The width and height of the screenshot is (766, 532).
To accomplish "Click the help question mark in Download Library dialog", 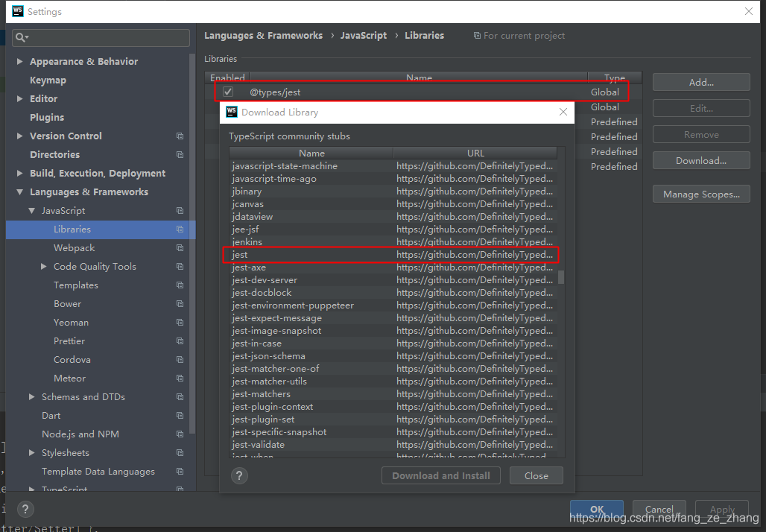I will pyautogui.click(x=239, y=475).
